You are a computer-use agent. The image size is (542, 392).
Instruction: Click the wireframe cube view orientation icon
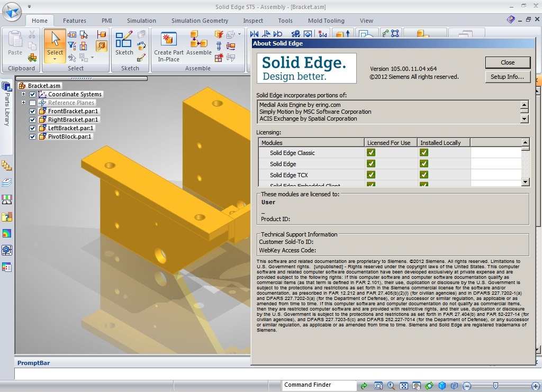(455, 386)
